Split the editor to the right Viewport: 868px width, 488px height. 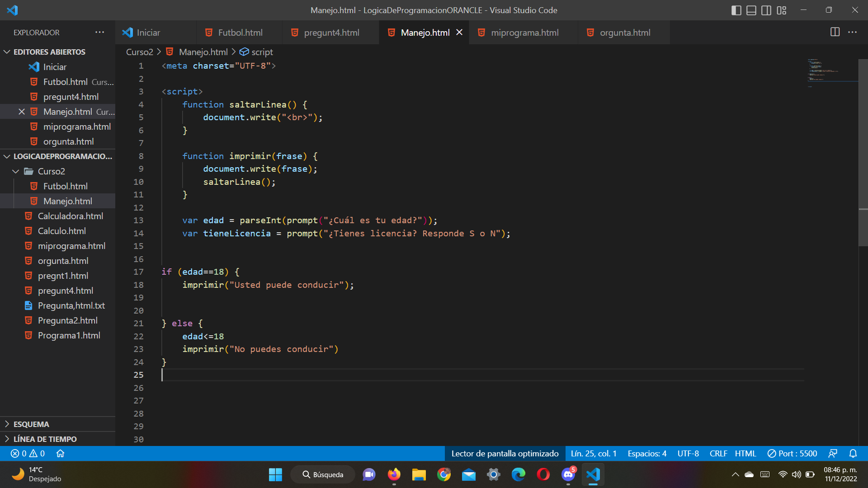(x=835, y=32)
